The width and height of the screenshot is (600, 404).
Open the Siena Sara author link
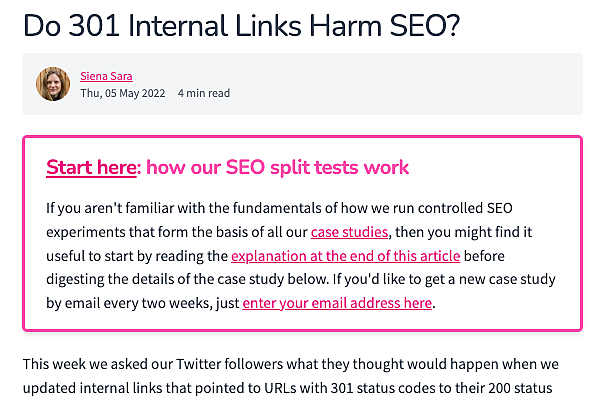[x=106, y=75]
